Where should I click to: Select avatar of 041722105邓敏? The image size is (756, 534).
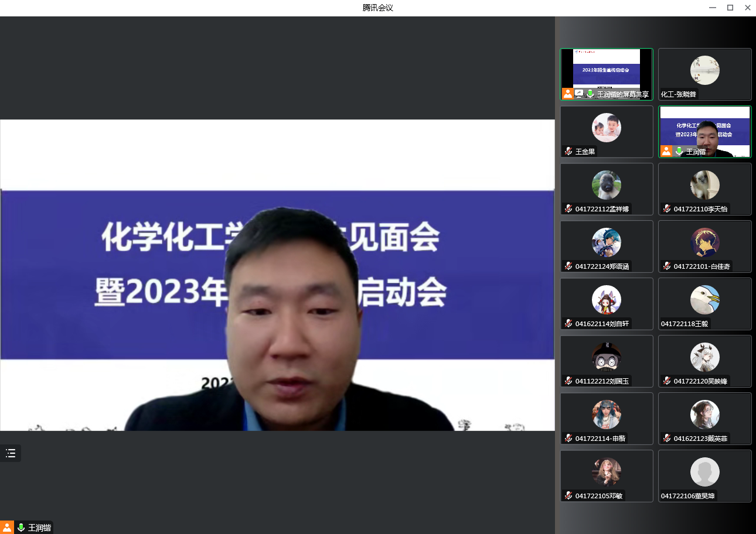607,472
